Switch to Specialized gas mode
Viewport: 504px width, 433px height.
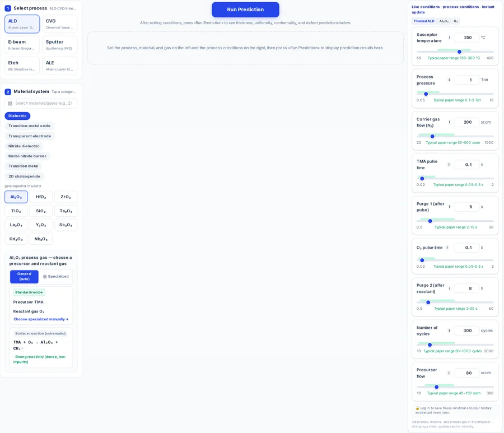pos(55,277)
